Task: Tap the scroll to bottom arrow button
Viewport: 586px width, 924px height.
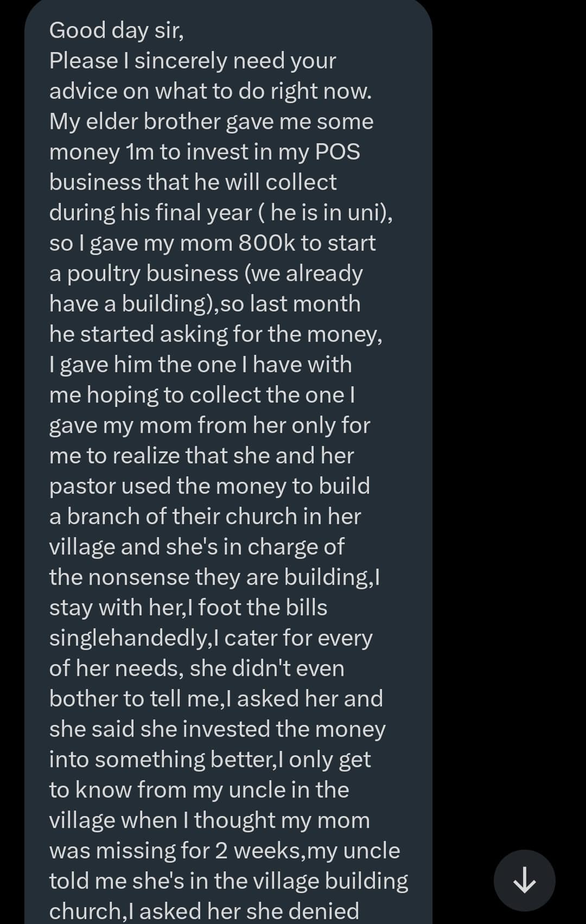Action: (524, 880)
